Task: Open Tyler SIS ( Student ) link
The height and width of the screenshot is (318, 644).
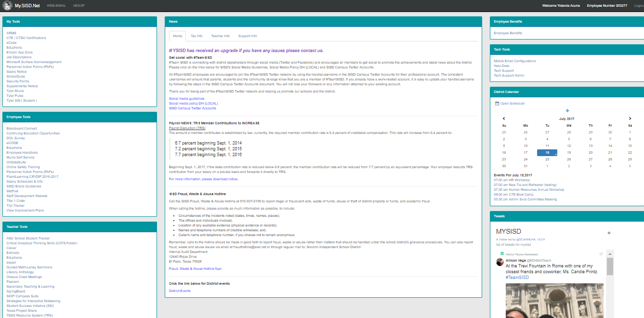Action: [22, 101]
